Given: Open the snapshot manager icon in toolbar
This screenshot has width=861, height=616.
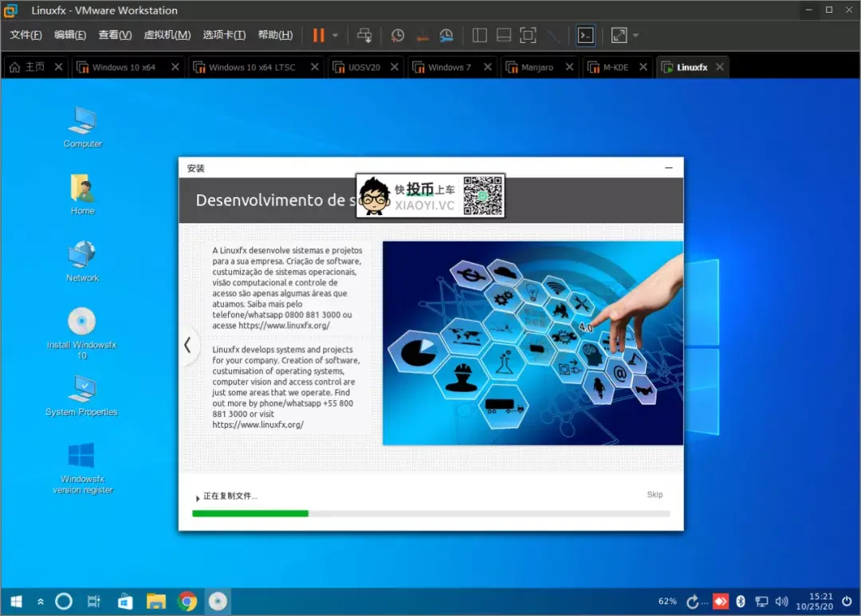Looking at the screenshot, I should (446, 35).
